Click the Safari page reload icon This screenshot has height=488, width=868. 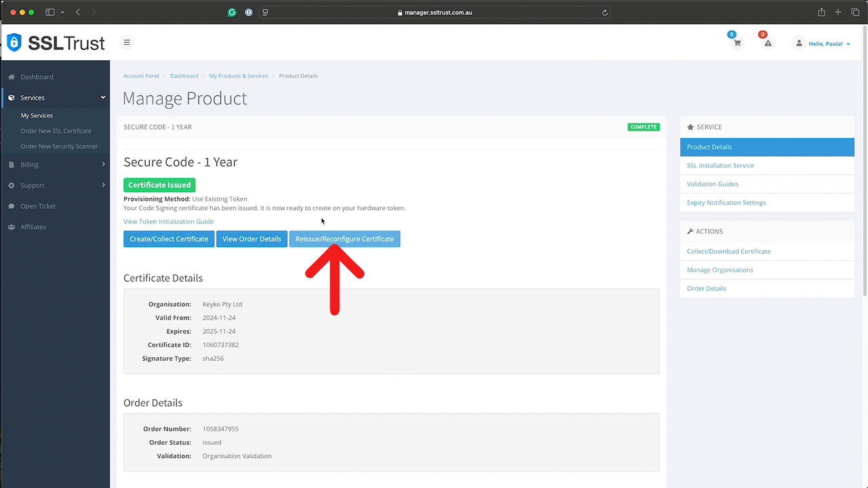coord(604,12)
